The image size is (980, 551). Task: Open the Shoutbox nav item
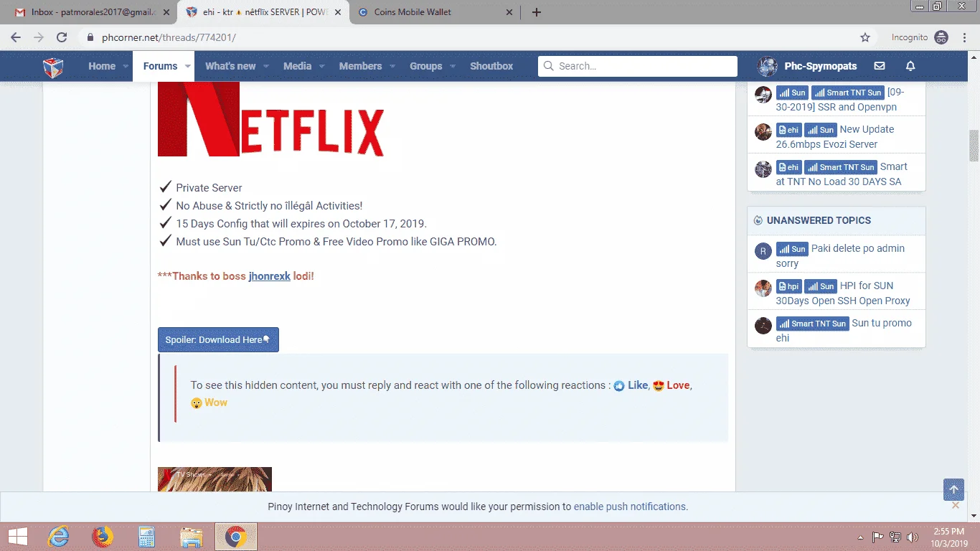(x=491, y=66)
